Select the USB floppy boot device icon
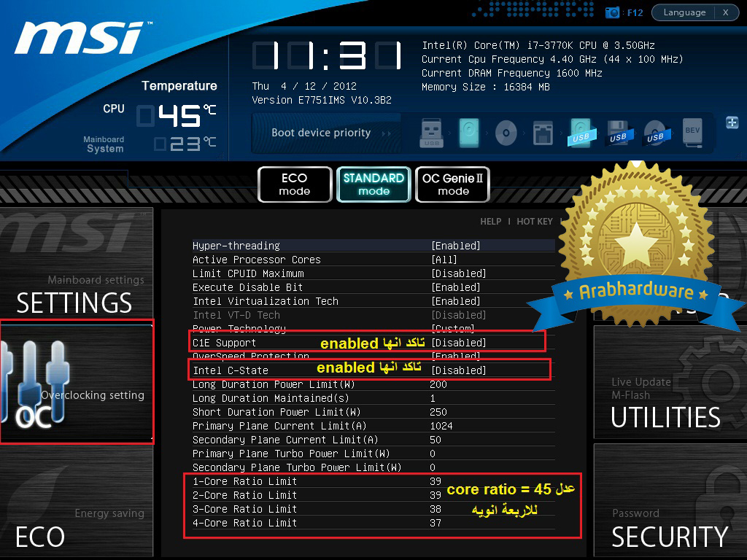This screenshot has width=747, height=560. pos(619,133)
